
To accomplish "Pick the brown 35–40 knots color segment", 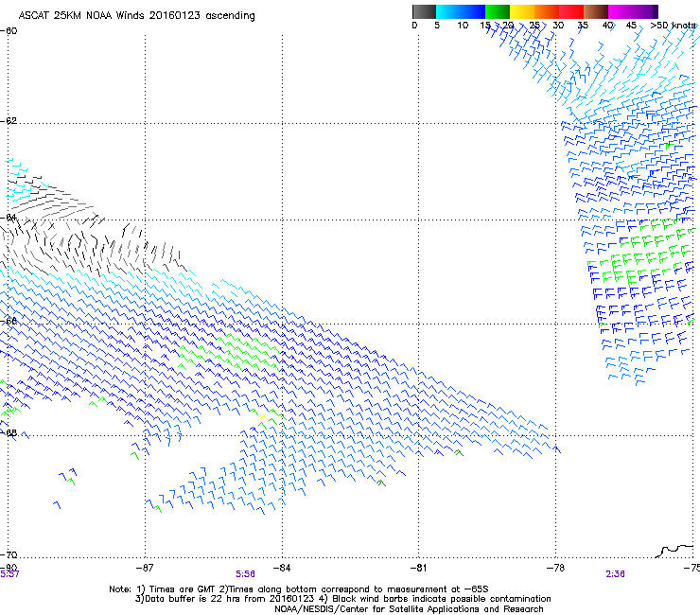I will pos(596,11).
